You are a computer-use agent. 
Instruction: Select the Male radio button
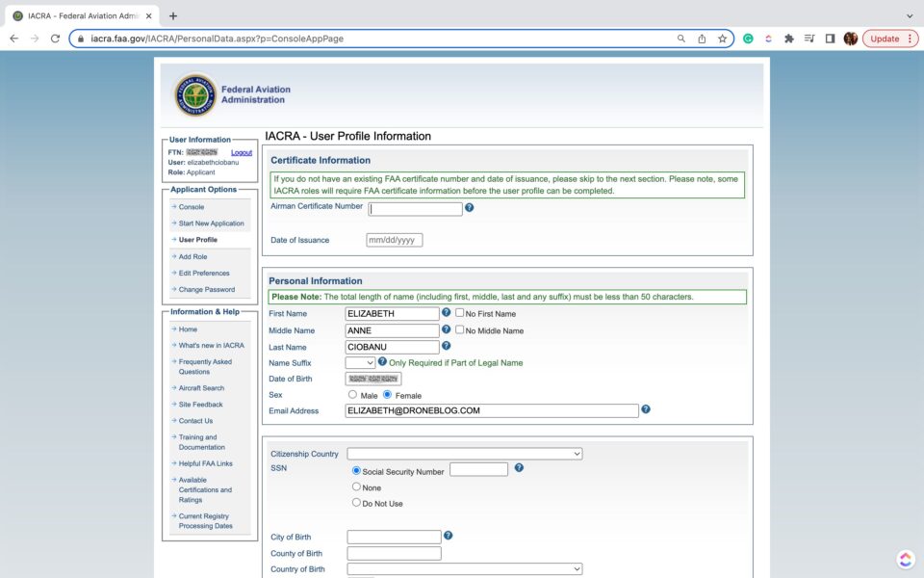[352, 395]
